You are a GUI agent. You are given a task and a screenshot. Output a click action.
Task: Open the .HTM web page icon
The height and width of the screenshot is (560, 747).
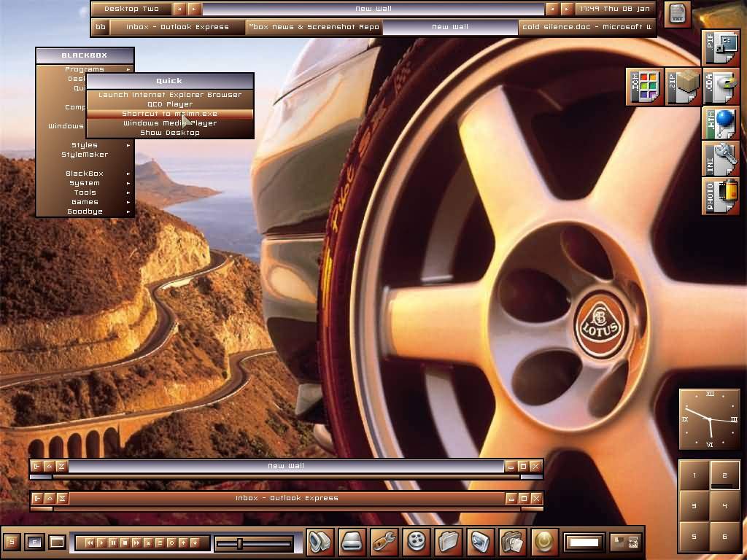[x=720, y=124]
